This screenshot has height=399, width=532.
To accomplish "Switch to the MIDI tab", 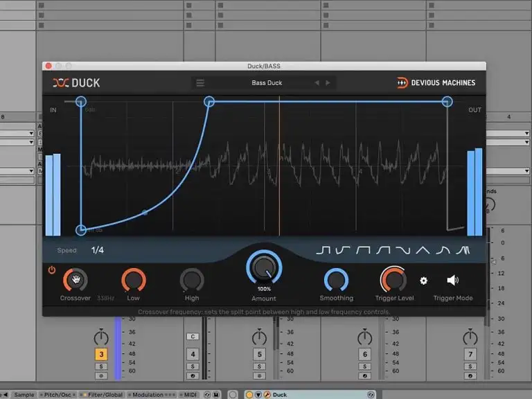I will [x=188, y=395].
